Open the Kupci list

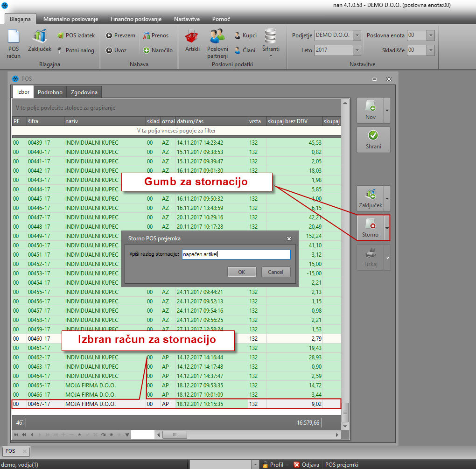245,35
